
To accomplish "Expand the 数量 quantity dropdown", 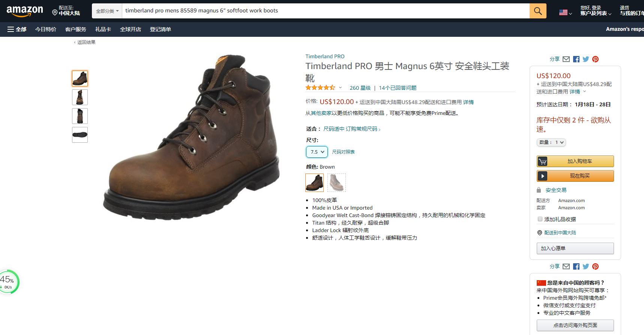I will coord(551,142).
